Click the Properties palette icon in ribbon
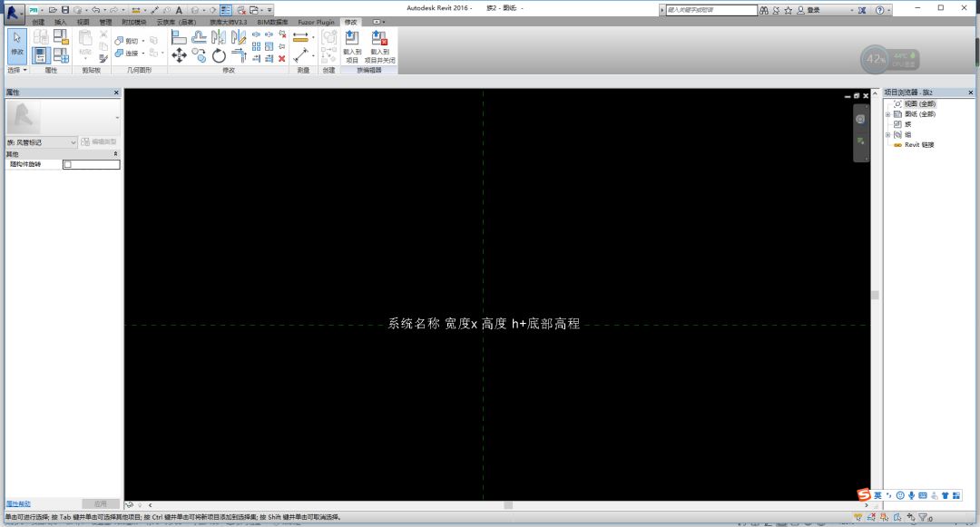 point(41,55)
